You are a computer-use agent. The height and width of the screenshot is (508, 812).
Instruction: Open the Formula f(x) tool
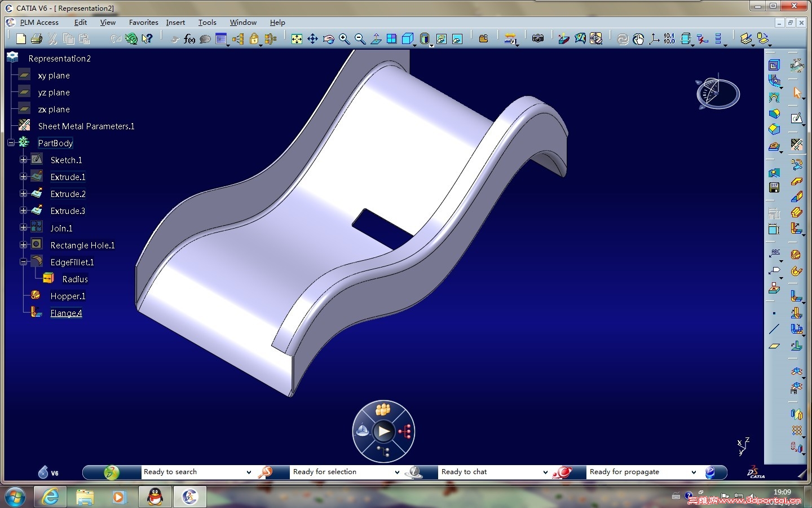189,39
